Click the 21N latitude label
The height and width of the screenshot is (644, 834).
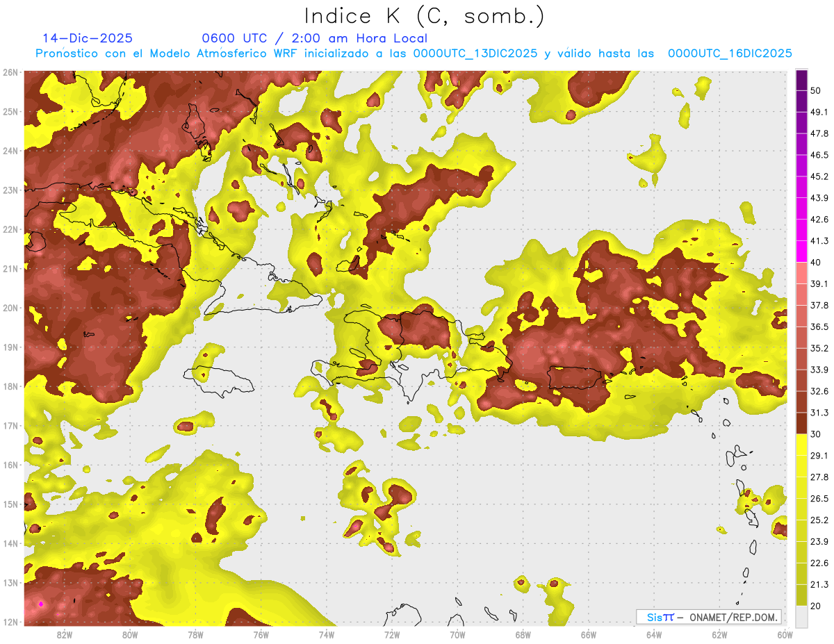10,268
